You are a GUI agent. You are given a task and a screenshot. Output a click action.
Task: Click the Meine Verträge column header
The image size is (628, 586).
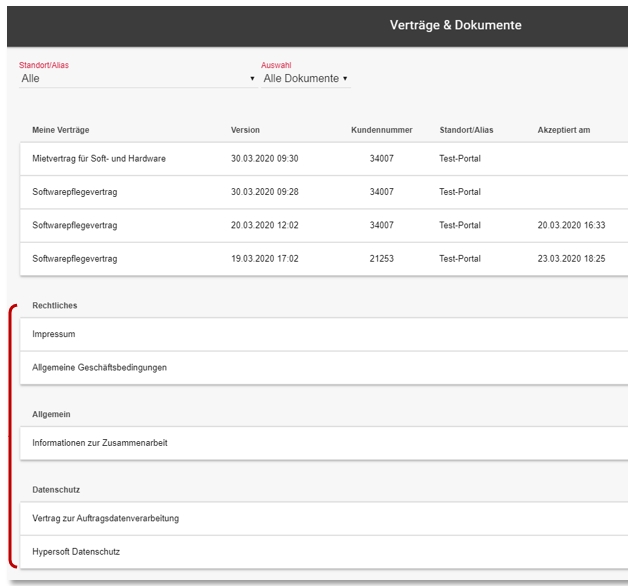[x=61, y=130]
